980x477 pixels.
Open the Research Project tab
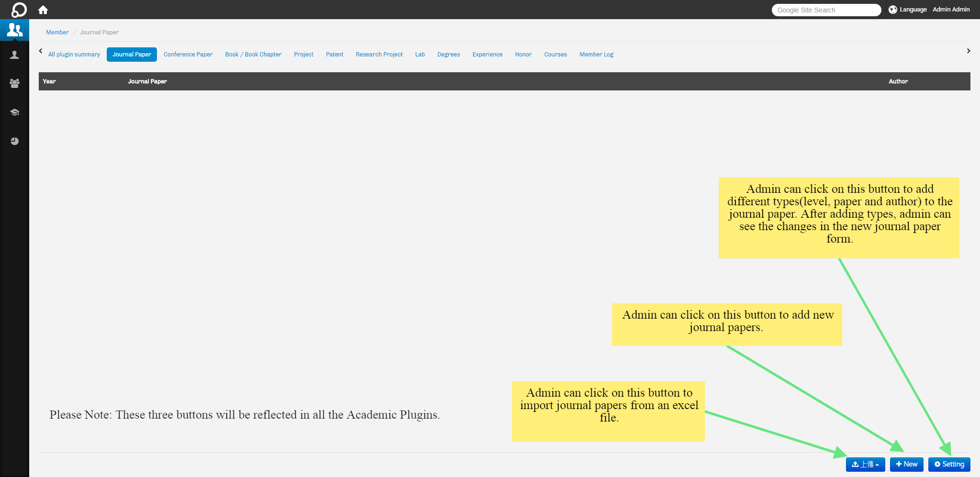click(x=379, y=55)
